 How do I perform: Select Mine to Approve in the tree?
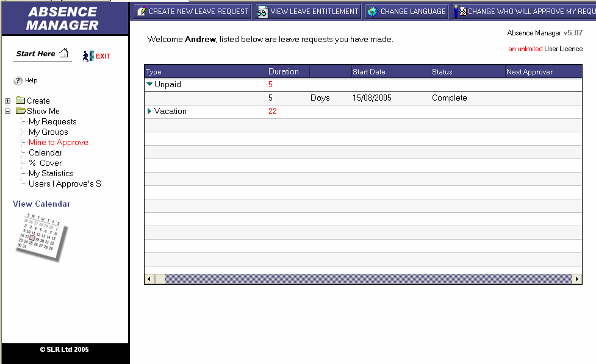coord(58,142)
